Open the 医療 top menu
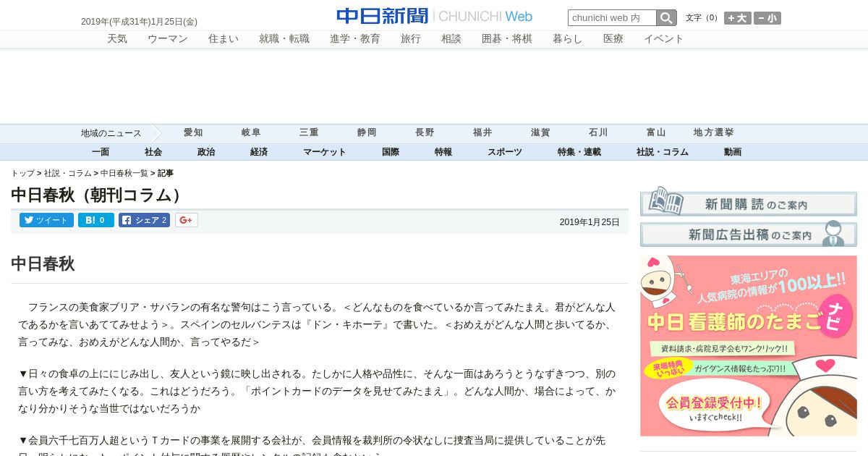The image size is (868, 456). [x=613, y=39]
